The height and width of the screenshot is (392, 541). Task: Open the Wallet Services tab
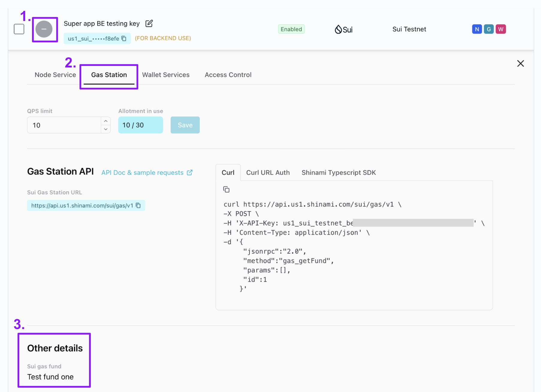(x=166, y=75)
